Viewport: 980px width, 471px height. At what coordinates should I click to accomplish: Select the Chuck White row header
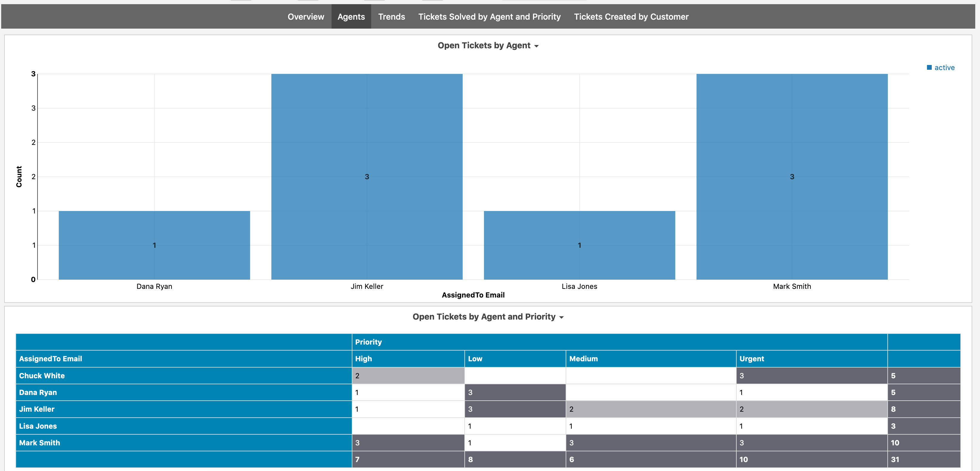(42, 375)
